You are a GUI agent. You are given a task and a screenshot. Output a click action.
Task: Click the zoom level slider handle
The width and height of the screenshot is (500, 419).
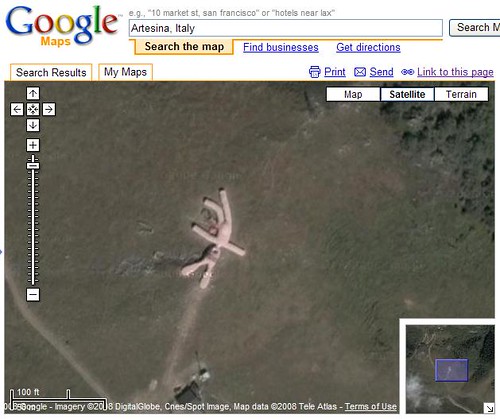33,166
